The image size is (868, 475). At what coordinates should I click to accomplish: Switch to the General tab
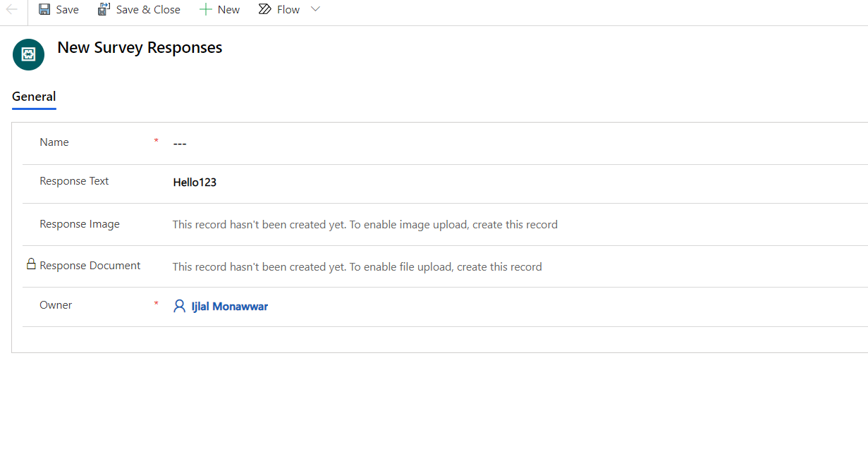pyautogui.click(x=33, y=97)
